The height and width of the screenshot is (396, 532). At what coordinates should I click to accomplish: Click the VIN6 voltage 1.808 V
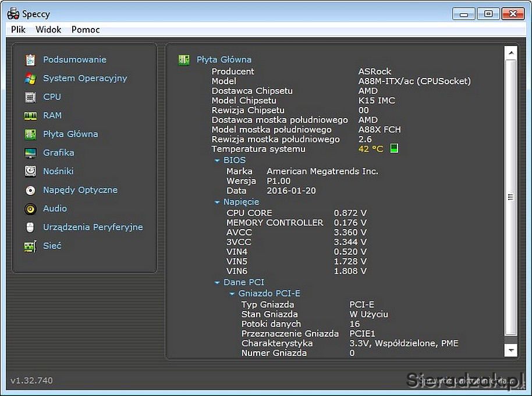[350, 271]
